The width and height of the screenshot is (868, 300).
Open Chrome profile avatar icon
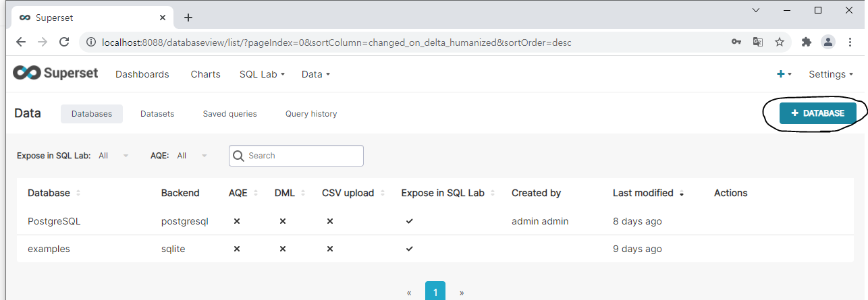click(x=828, y=42)
